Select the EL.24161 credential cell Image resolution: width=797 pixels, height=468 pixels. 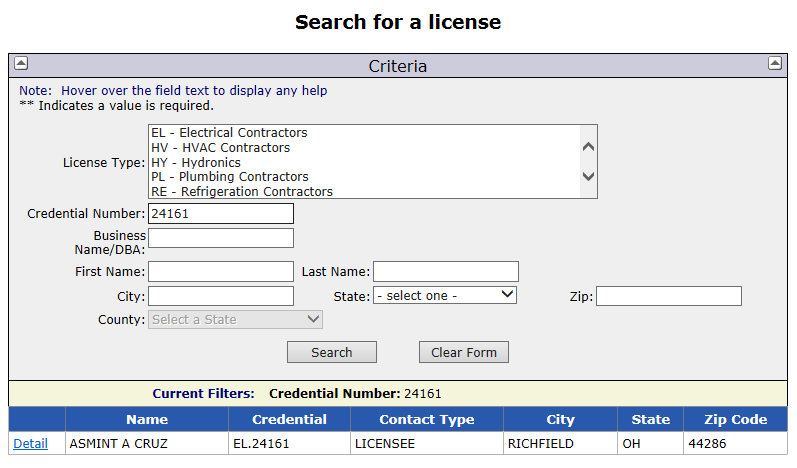click(289, 444)
